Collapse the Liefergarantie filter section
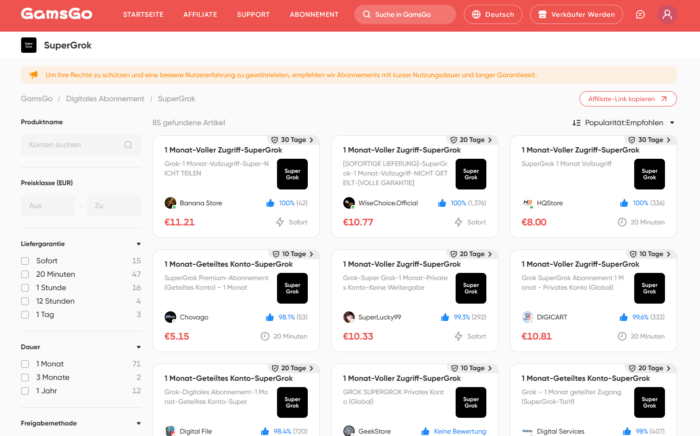Viewport: 700px width, 436px height. 138,244
